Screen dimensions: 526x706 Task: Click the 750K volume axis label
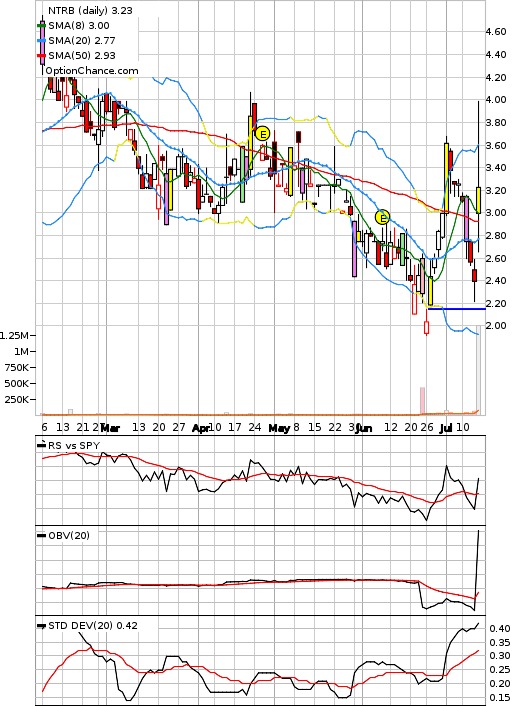[17, 368]
